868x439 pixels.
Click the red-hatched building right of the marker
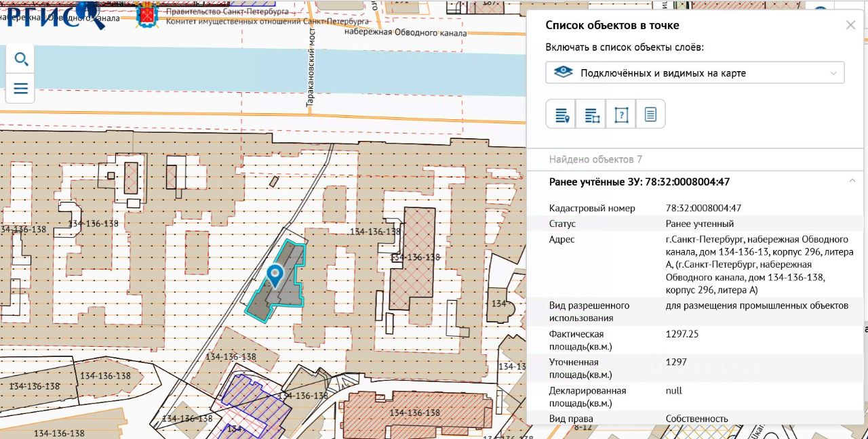point(414,259)
